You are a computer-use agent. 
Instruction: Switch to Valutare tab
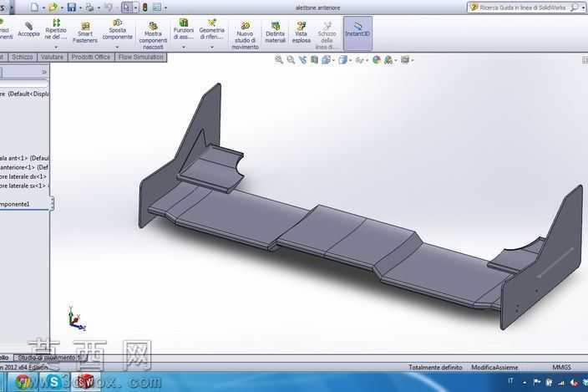[52, 57]
